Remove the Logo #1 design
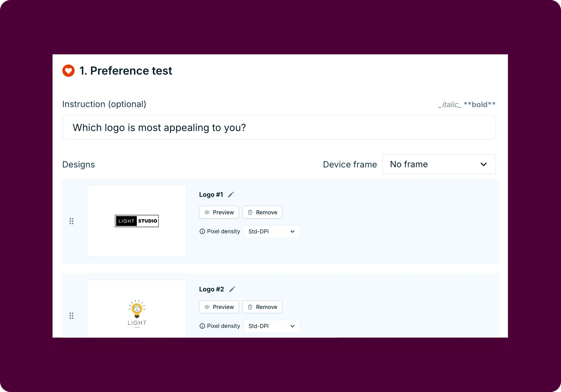The image size is (561, 392). 262,212
